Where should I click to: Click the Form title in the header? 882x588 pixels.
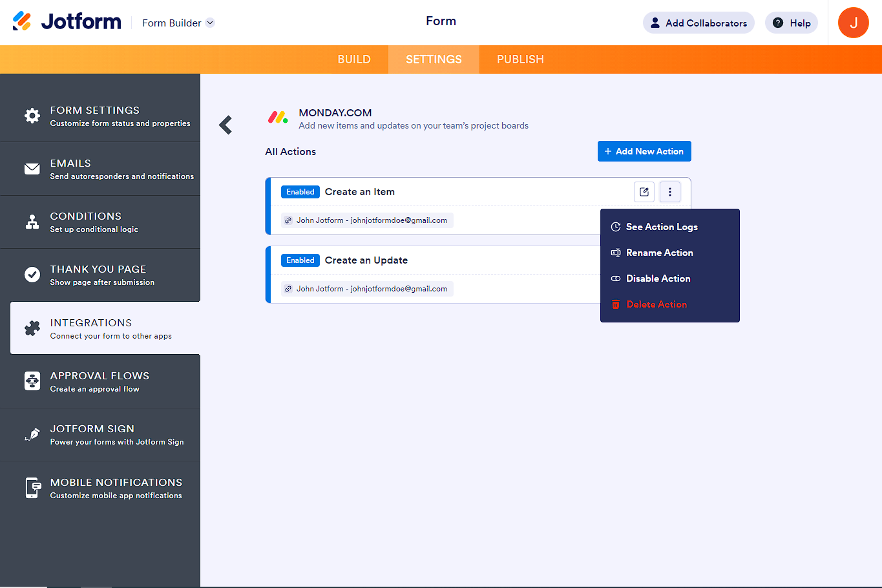441,21
